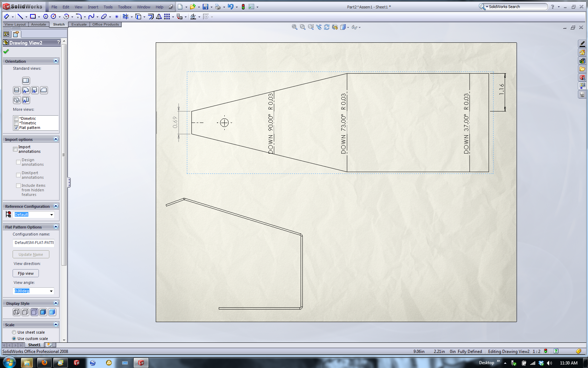Collapse the Flat Pattern Options section
Viewport: 588px width, 368px height.
point(56,227)
